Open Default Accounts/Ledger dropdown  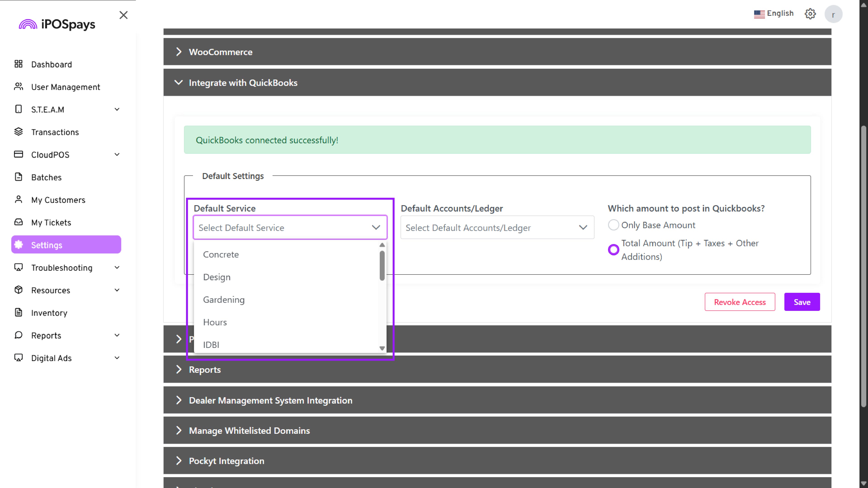click(497, 228)
